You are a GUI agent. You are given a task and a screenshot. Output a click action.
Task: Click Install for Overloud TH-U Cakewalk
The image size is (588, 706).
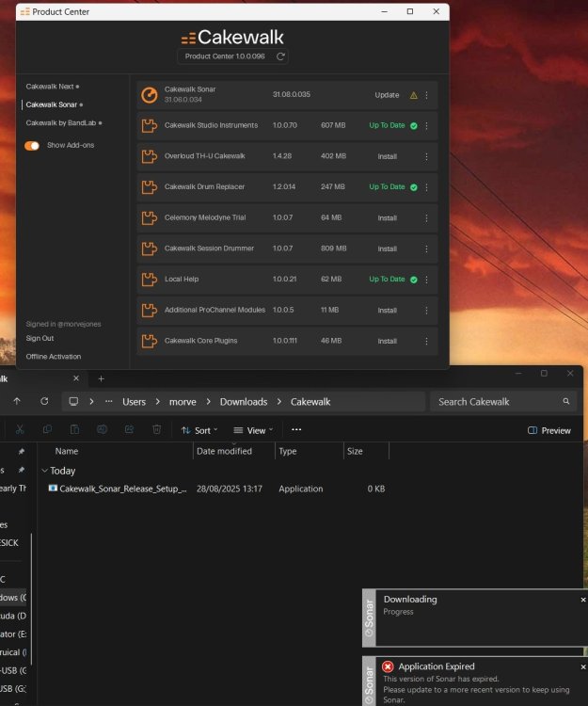(387, 156)
